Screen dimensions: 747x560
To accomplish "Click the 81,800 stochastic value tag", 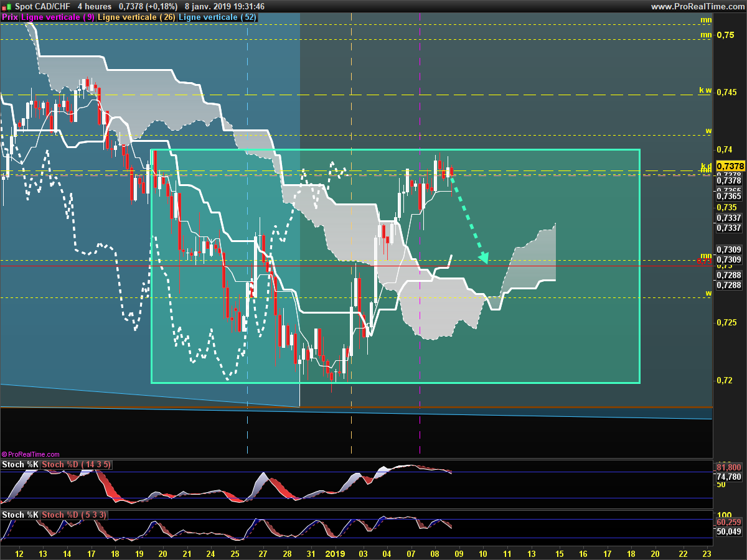I will click(x=729, y=467).
